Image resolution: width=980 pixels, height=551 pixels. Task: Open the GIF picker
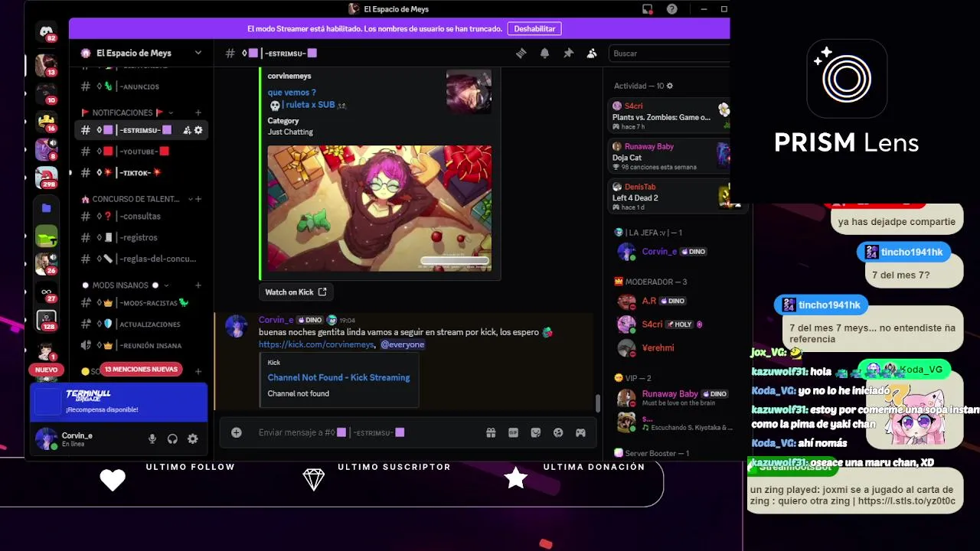click(x=513, y=432)
